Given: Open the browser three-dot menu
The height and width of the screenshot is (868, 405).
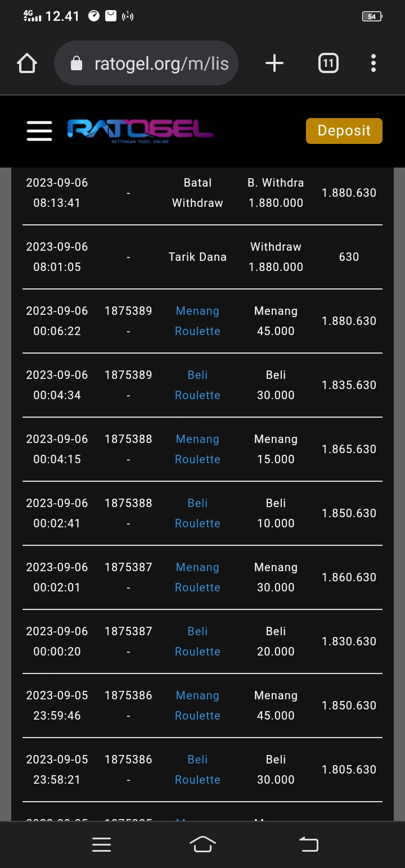Looking at the screenshot, I should pos(373,64).
